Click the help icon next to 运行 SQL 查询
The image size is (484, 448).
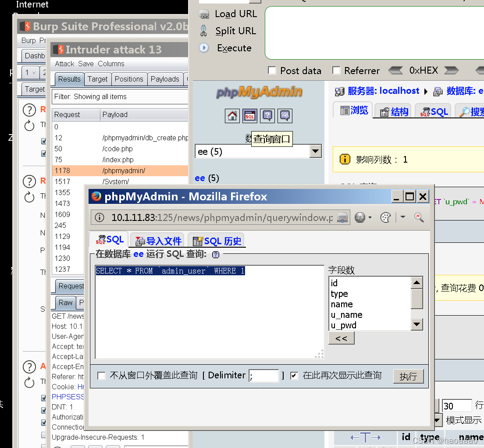click(x=216, y=255)
